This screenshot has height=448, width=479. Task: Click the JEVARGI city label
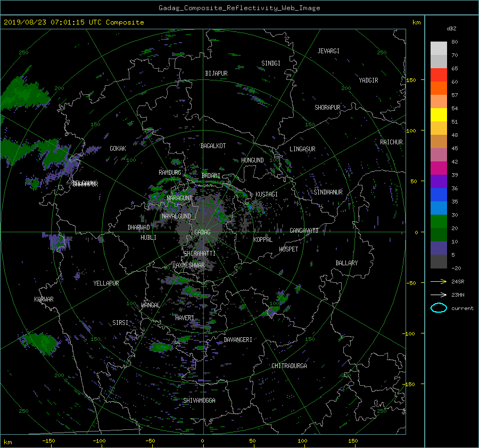pos(328,51)
